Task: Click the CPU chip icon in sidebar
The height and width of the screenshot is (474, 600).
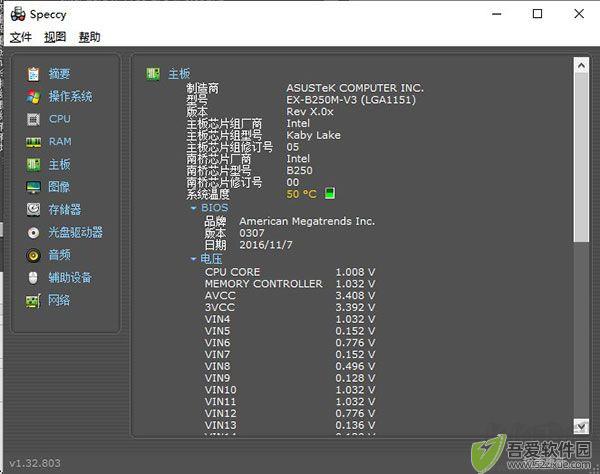Action: 33,119
